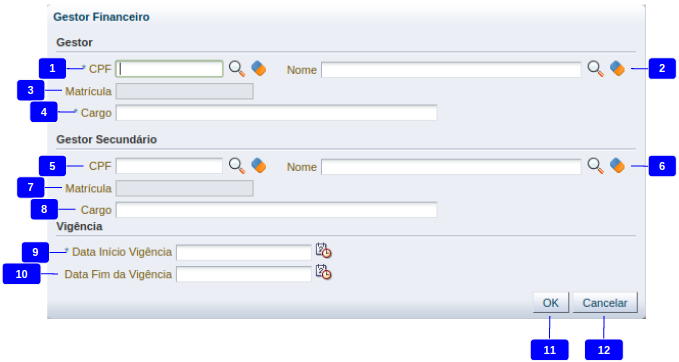This screenshot has height=362, width=679.
Task: Select the Gestor Cargo input field
Action: pyautogui.click(x=276, y=113)
